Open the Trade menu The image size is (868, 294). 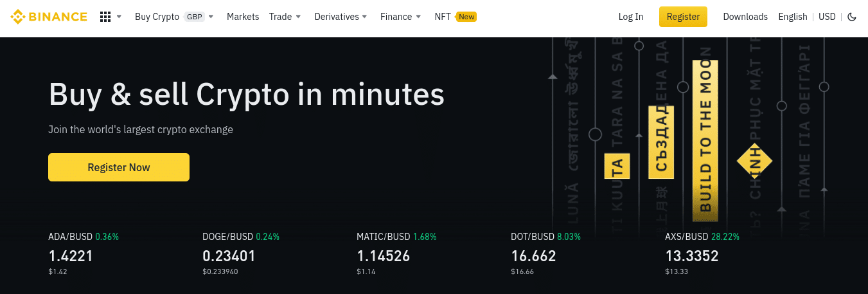280,17
